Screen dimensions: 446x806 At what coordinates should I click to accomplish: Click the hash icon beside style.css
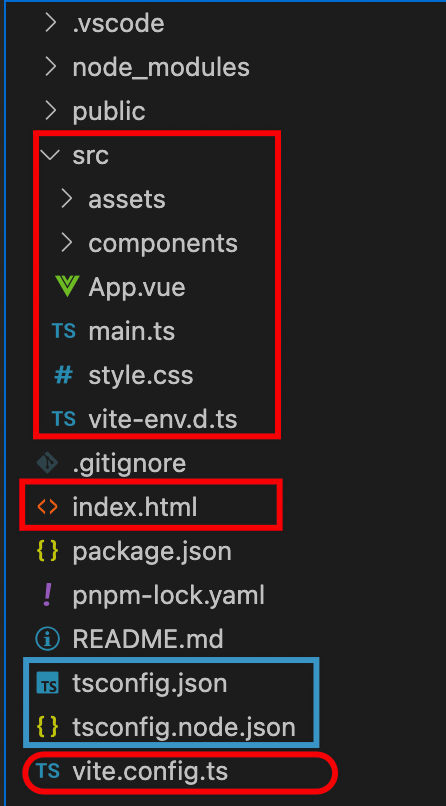click(63, 375)
